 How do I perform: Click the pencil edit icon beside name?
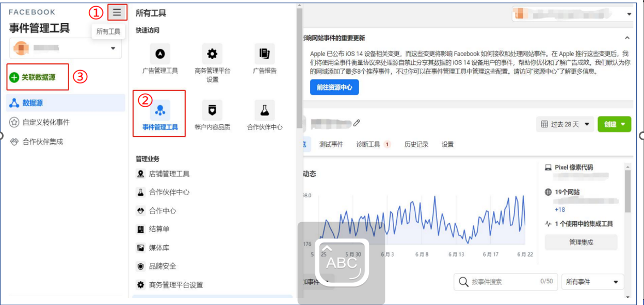[357, 123]
